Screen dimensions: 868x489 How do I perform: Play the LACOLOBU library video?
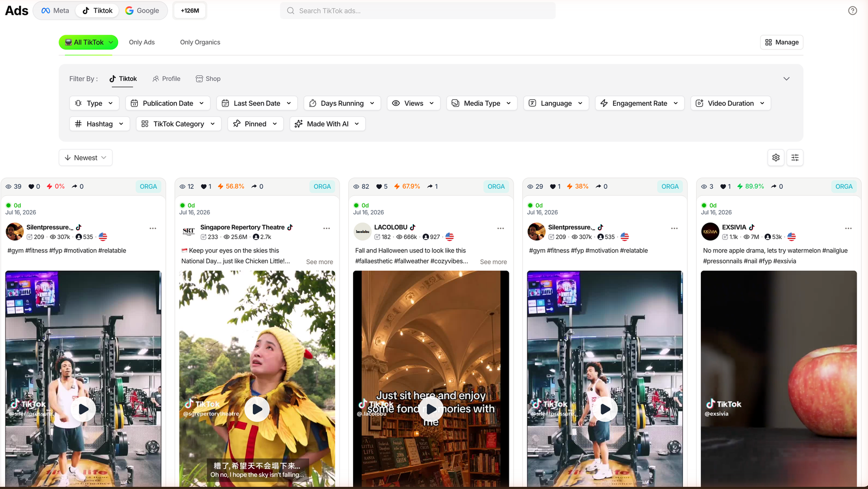431,409
